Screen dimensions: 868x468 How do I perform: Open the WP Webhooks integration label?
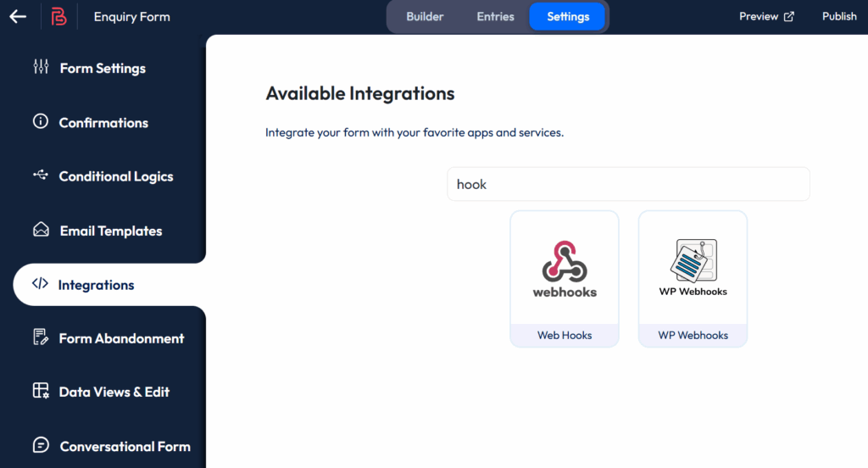pyautogui.click(x=693, y=335)
